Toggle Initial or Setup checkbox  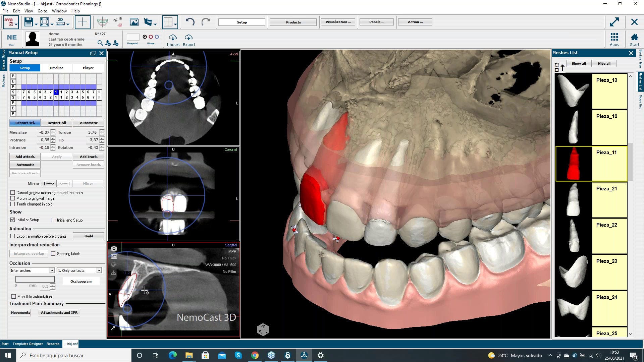tap(13, 220)
